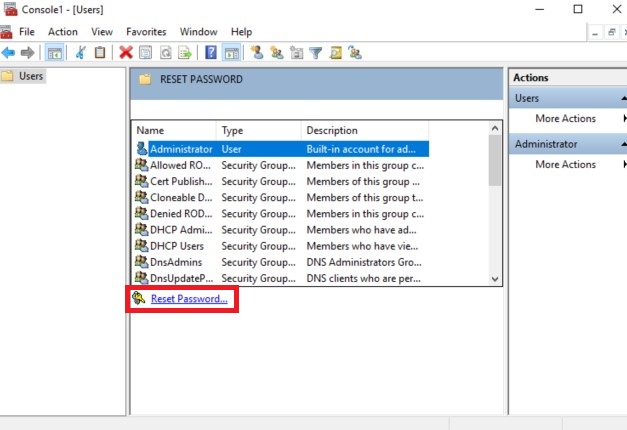
Task: Sort list by Name column
Action: (174, 130)
